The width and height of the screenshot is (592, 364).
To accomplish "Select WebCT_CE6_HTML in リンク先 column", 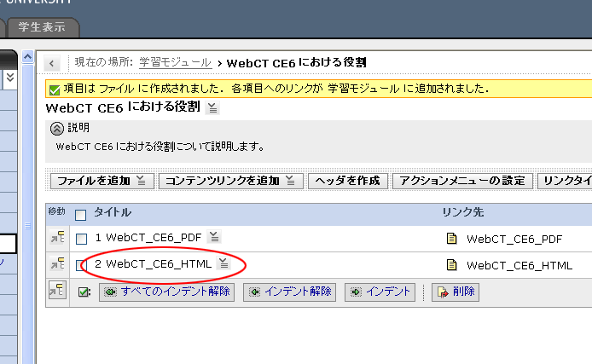I will point(519,266).
